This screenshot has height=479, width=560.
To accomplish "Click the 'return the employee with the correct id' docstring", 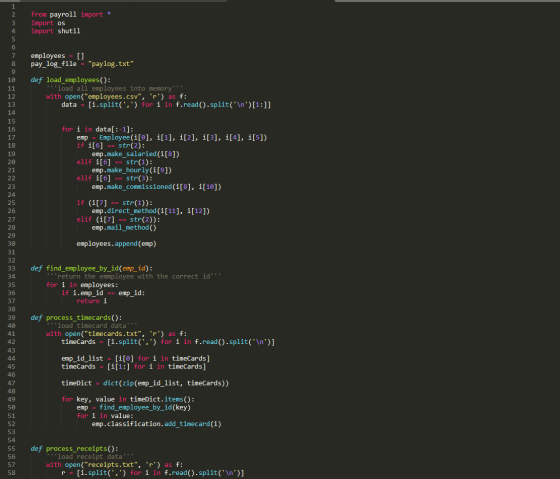I will [134, 276].
